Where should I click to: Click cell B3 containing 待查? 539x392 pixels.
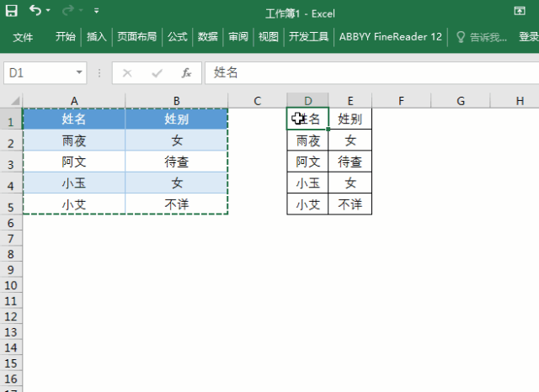coord(176,162)
